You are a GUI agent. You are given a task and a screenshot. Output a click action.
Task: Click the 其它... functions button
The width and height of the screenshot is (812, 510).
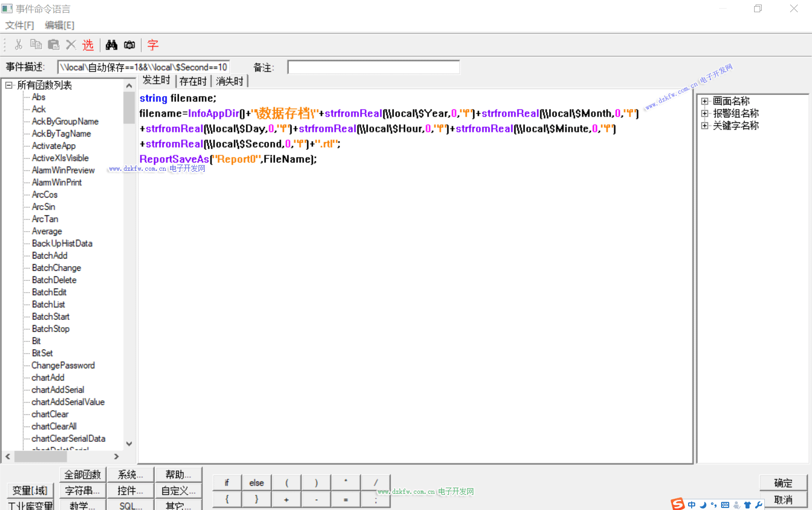pyautogui.click(x=178, y=505)
